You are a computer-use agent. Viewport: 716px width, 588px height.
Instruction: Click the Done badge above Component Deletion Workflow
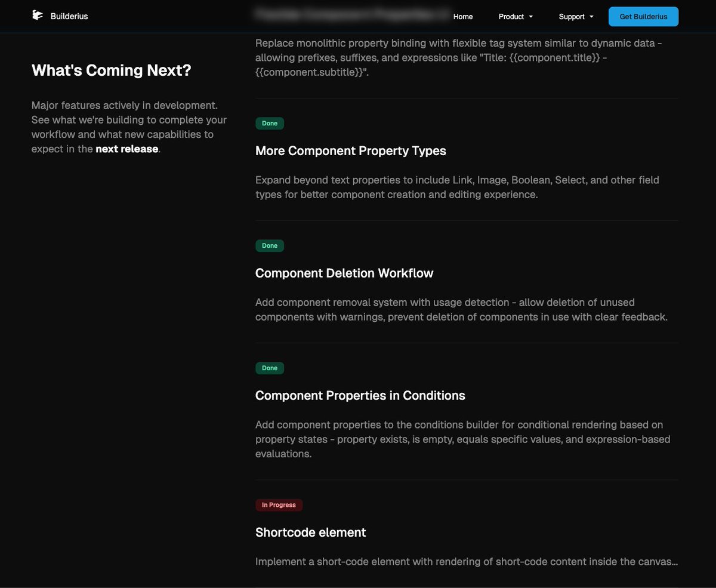coord(270,245)
